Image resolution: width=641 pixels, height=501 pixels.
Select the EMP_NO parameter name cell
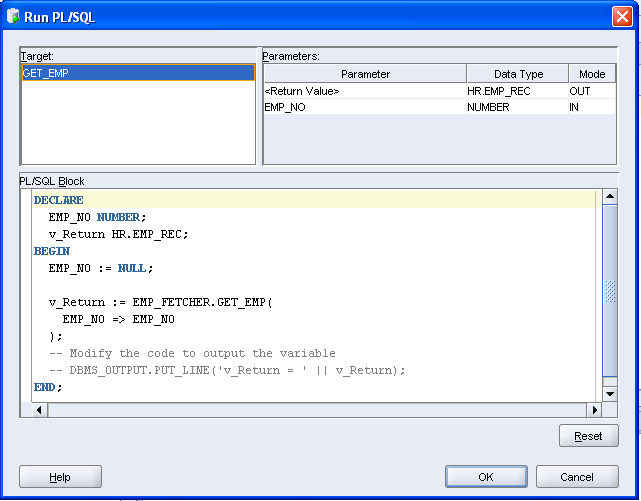(364, 107)
